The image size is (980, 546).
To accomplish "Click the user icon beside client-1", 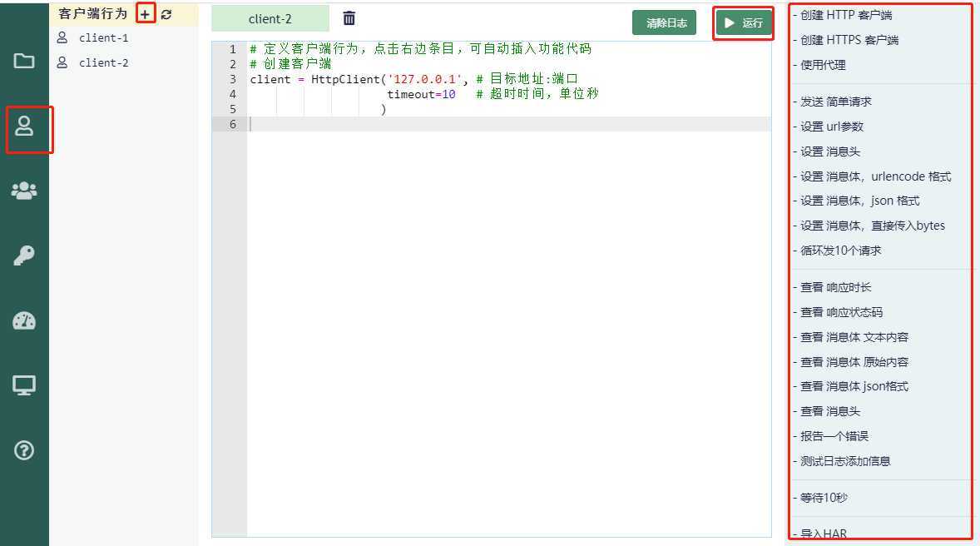I will click(x=62, y=37).
